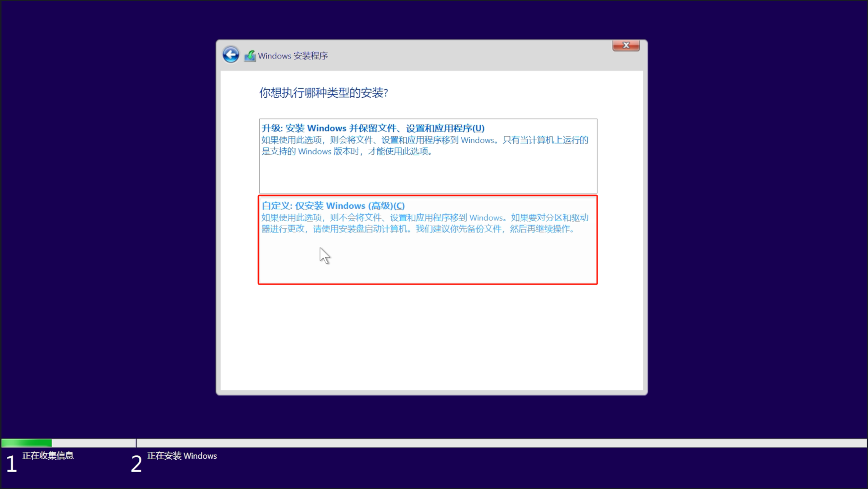Click the heading 你想执行哪种类型的安装?
This screenshot has height=489, width=868.
click(323, 93)
